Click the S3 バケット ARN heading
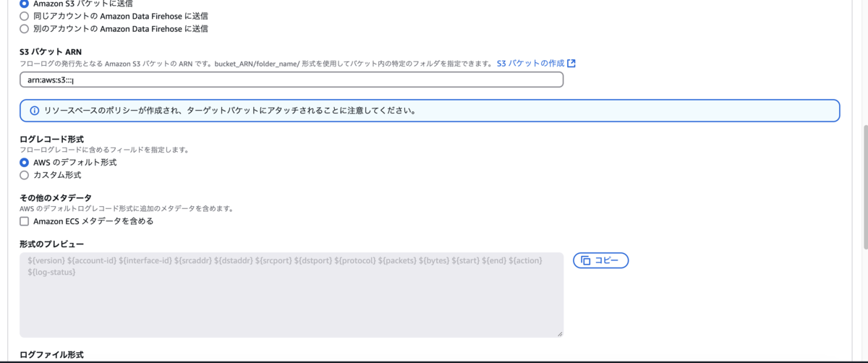The height and width of the screenshot is (363, 868). coord(51,51)
